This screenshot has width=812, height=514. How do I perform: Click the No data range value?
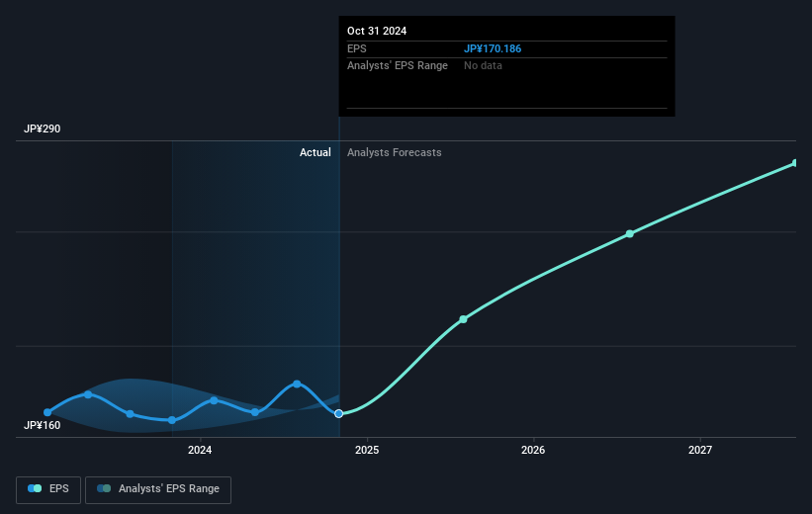click(483, 66)
